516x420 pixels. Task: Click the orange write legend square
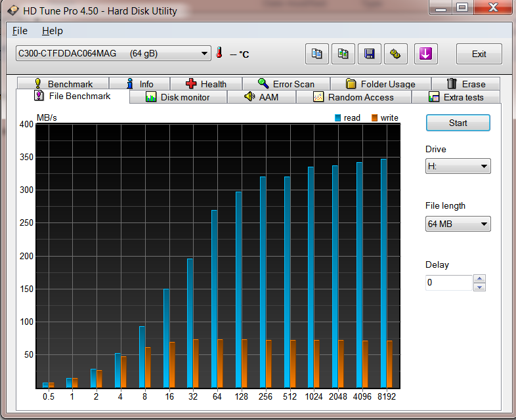point(374,117)
